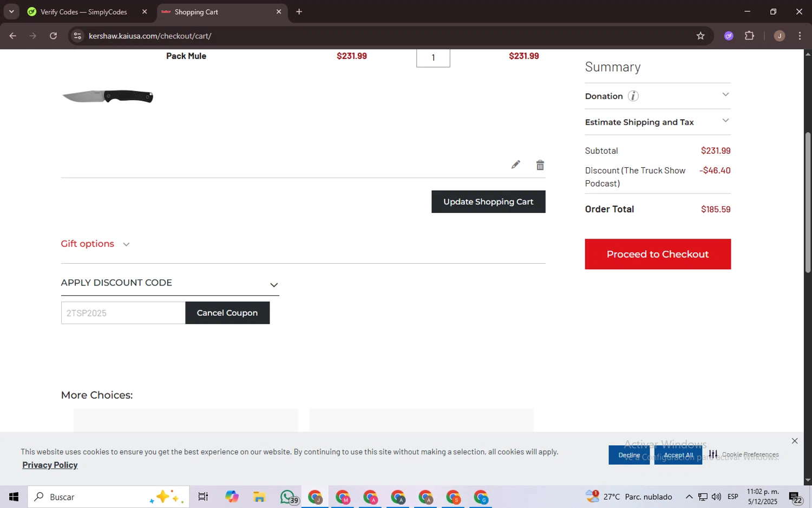This screenshot has height=508, width=812.
Task: Open the Donation info tooltip icon
Action: (x=633, y=96)
